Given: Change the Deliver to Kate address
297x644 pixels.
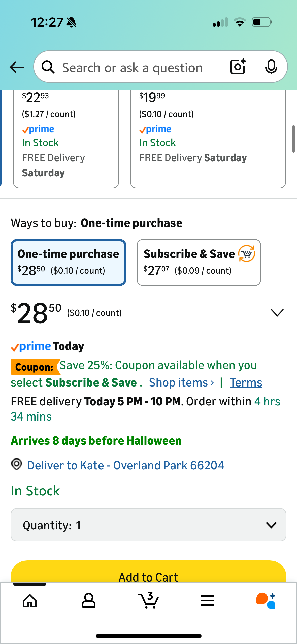Looking at the screenshot, I should coord(125,465).
